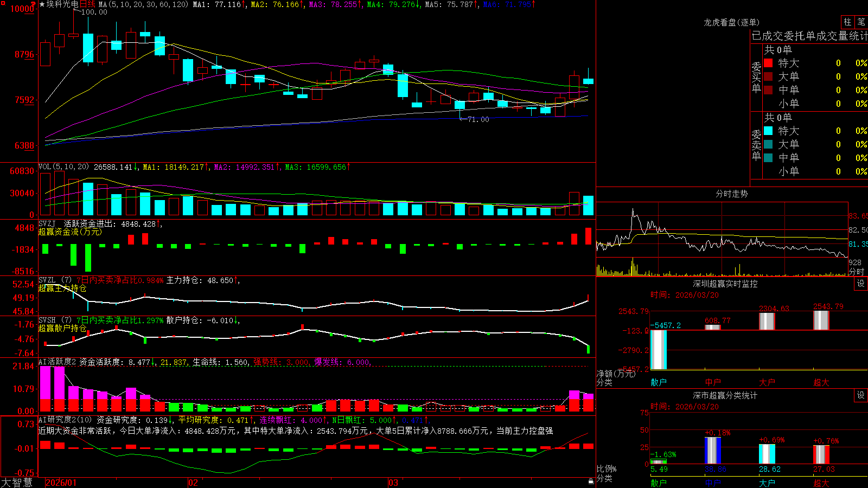Open 设 settings for 深圳超赢实时监控

(x=861, y=284)
